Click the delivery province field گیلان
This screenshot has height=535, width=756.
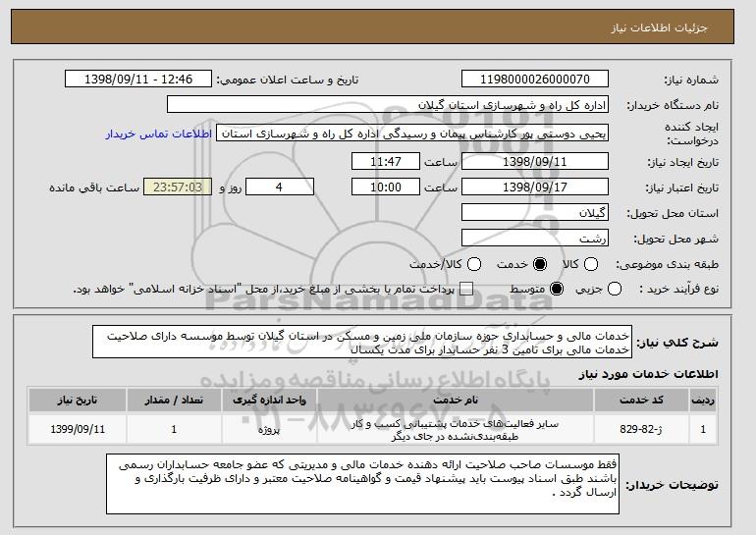point(535,213)
